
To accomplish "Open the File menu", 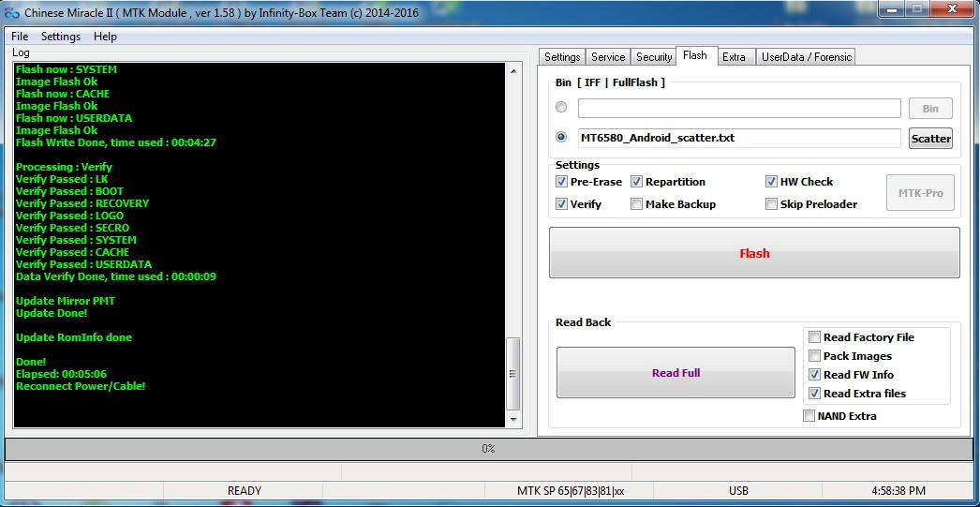I will 20,37.
